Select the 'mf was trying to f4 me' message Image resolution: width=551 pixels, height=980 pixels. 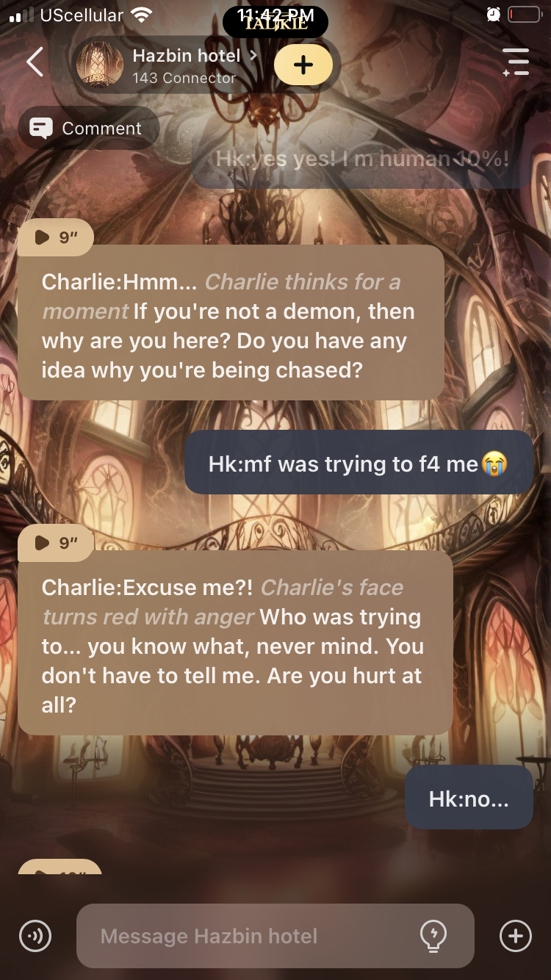pyautogui.click(x=359, y=463)
